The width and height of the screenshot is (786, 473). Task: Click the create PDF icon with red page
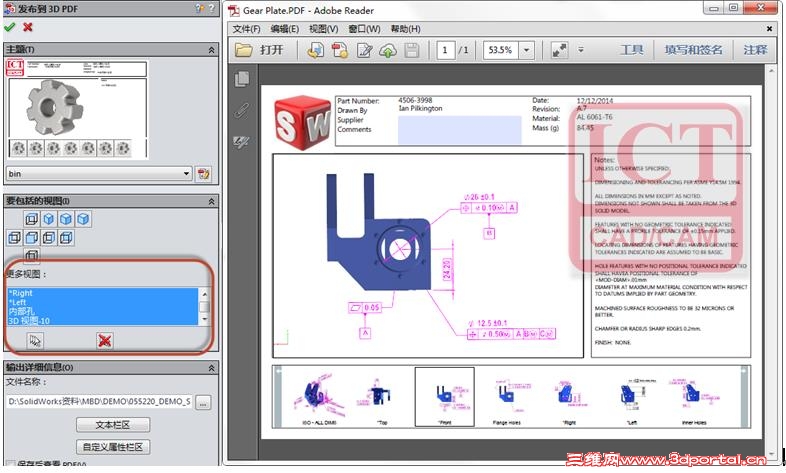coord(340,50)
